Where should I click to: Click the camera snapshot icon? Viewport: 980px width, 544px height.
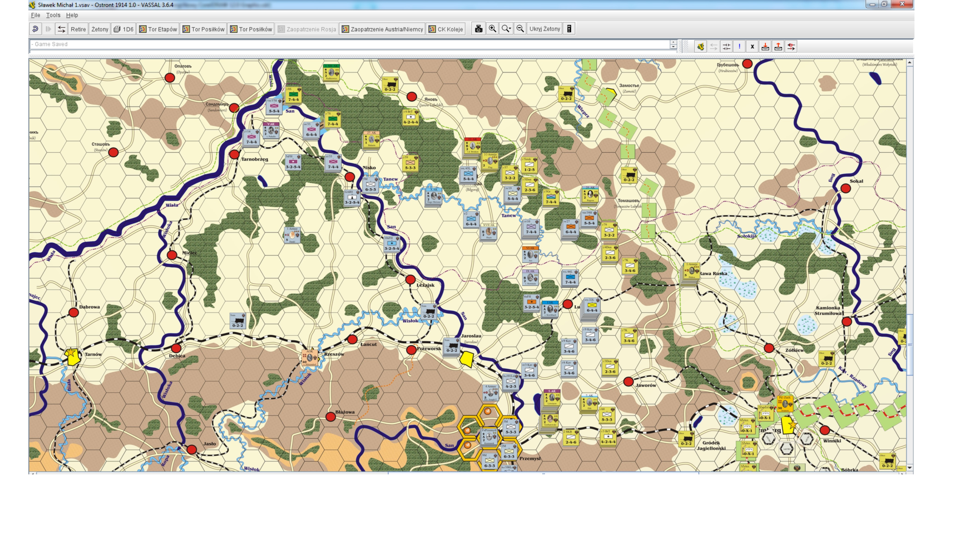[479, 29]
